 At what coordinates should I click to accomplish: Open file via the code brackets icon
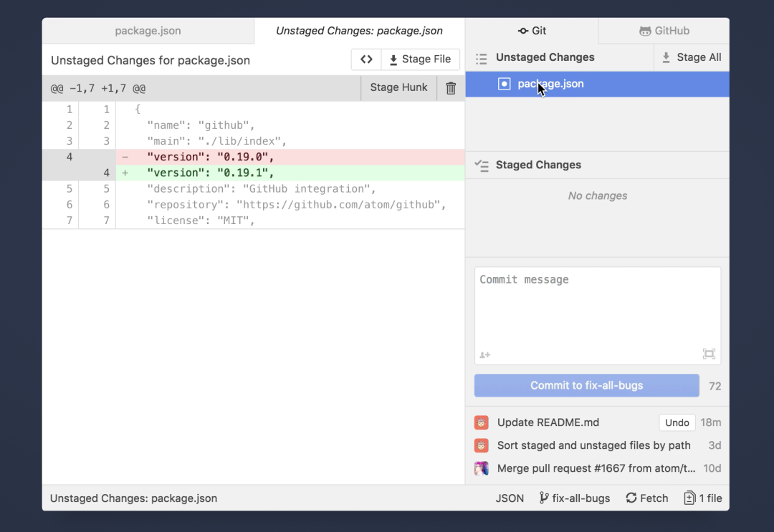pos(366,59)
